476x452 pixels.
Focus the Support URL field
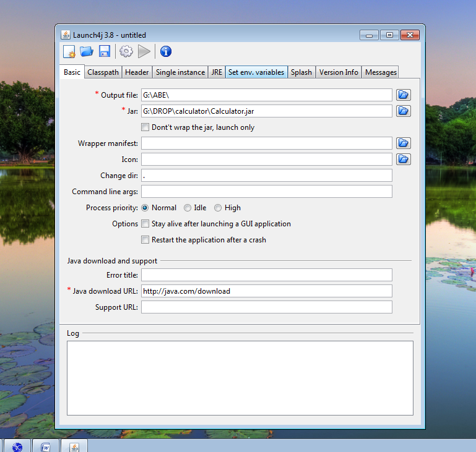267,307
